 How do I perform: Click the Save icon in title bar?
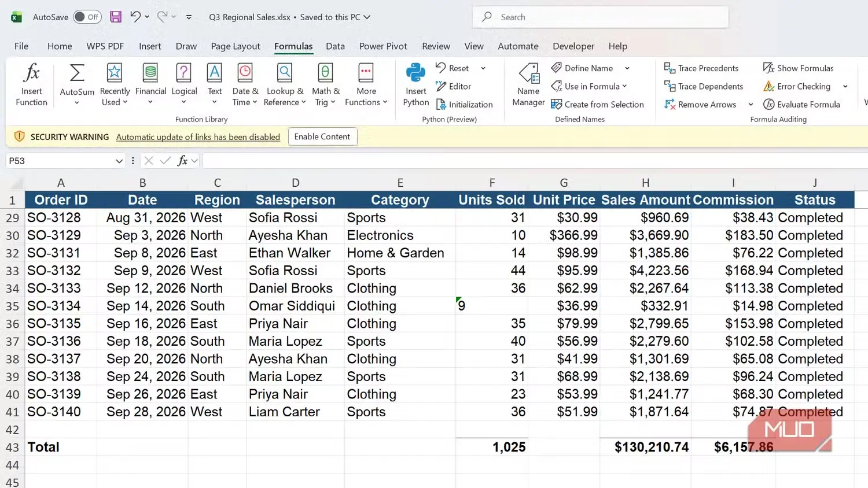click(116, 17)
